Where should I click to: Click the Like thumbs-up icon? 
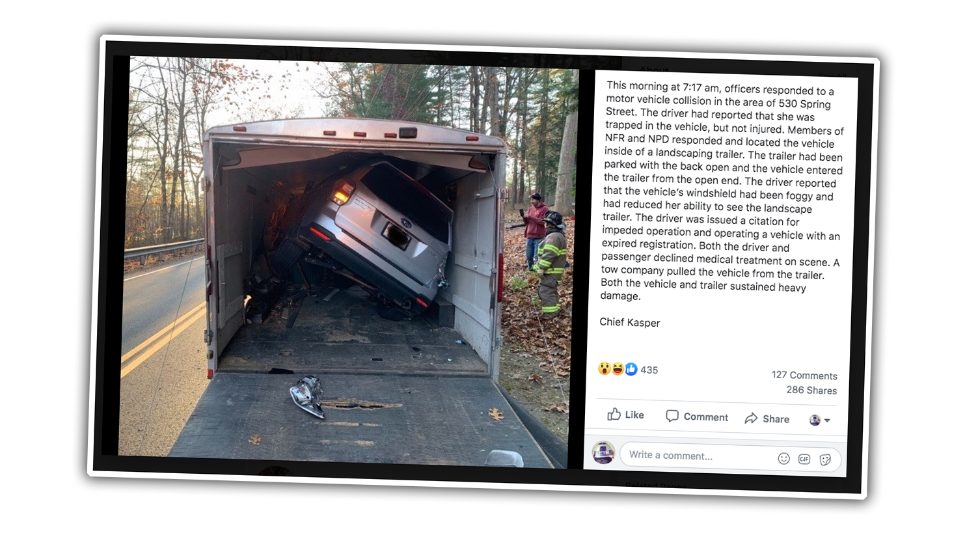point(614,414)
